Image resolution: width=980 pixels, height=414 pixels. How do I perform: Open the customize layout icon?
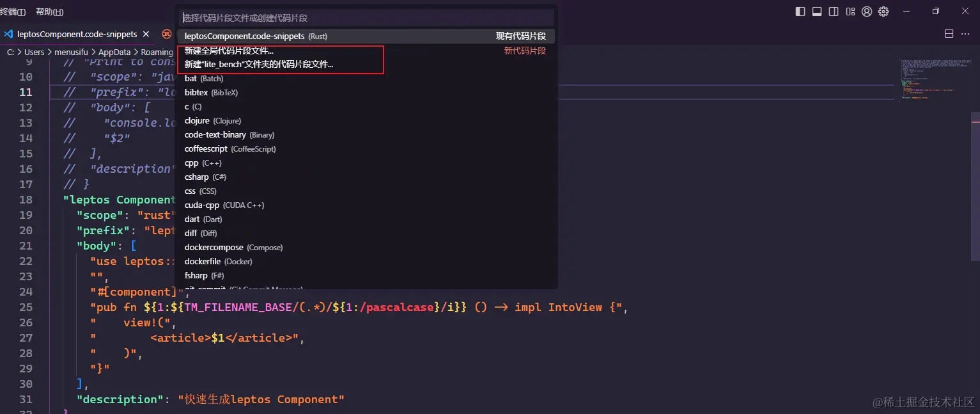pos(850,12)
